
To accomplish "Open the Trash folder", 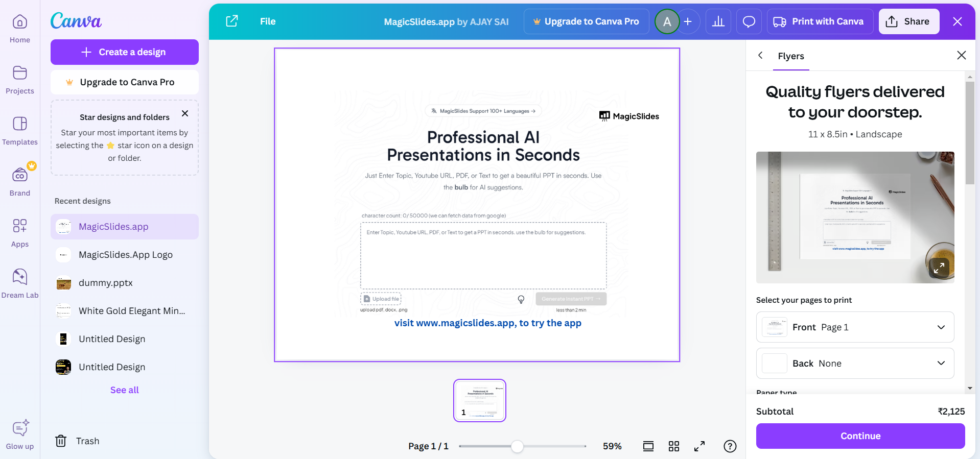I will click(77, 441).
